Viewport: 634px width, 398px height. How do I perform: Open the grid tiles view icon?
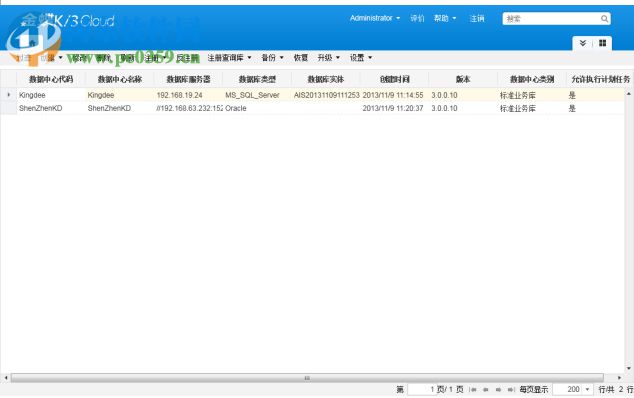(x=602, y=43)
